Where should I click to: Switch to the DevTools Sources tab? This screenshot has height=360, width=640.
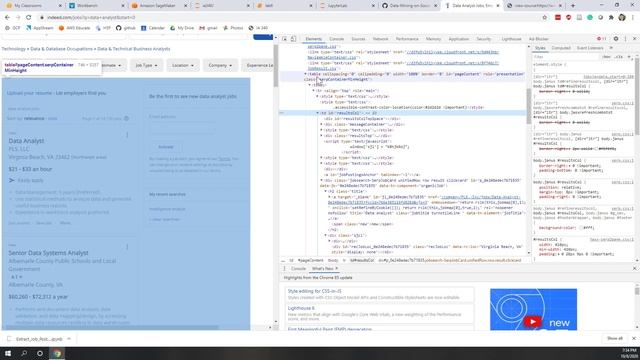coord(358,39)
